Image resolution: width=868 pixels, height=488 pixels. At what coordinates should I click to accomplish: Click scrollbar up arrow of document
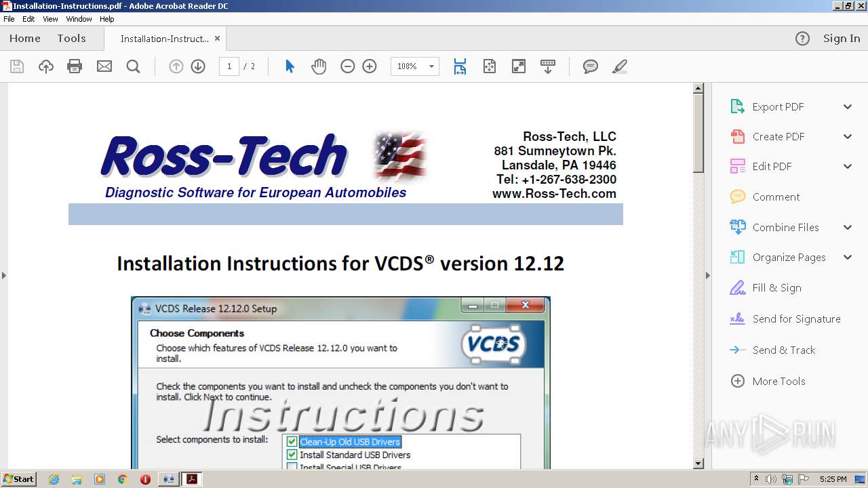click(698, 89)
